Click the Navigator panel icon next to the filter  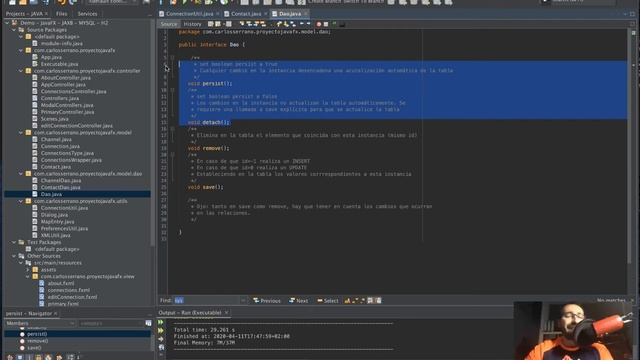coord(148,324)
